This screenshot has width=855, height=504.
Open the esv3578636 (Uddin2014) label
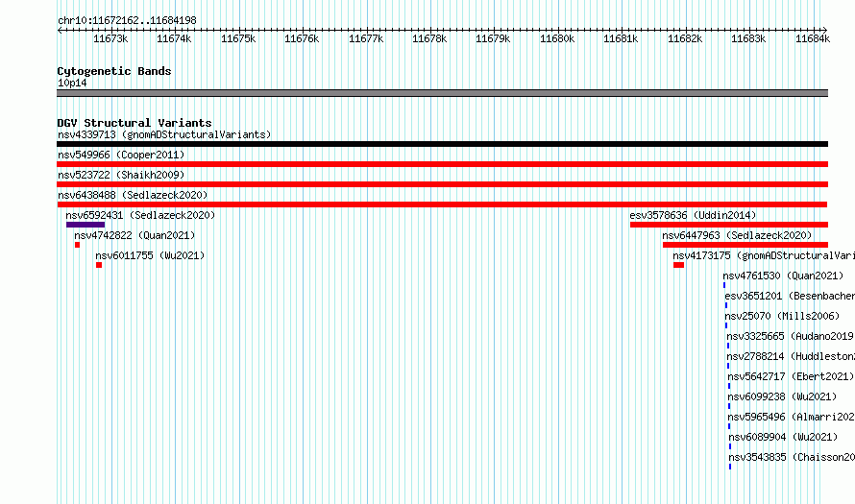693,215
